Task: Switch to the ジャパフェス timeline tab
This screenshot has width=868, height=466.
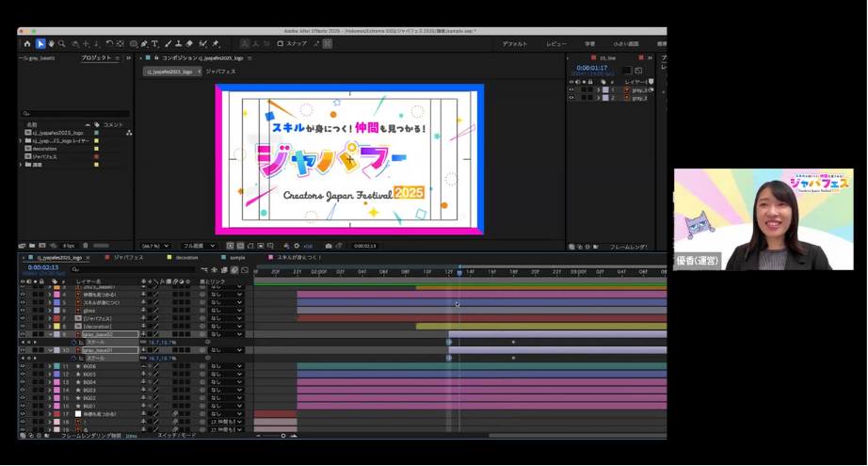Action: (128, 258)
